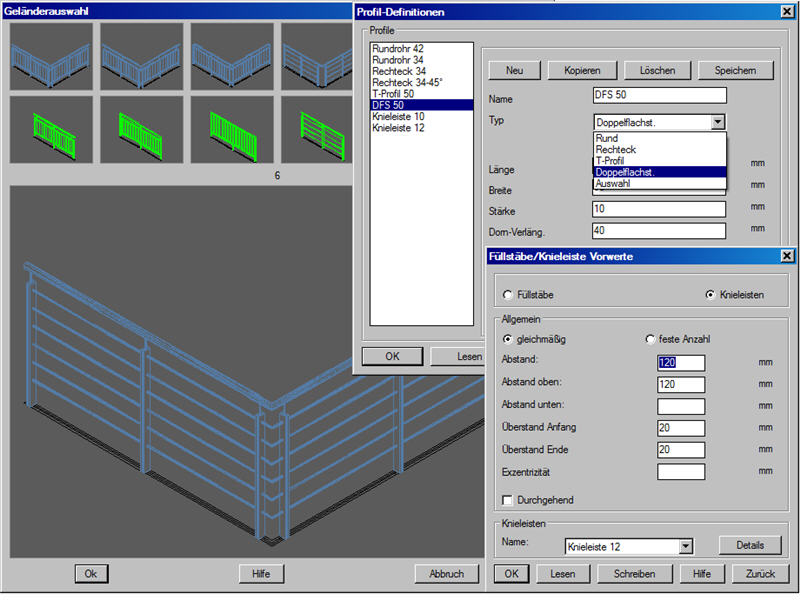Screen dimensions: 800x600
Task: Select the first blue corner railing thumbnail
Action: pyautogui.click(x=51, y=56)
